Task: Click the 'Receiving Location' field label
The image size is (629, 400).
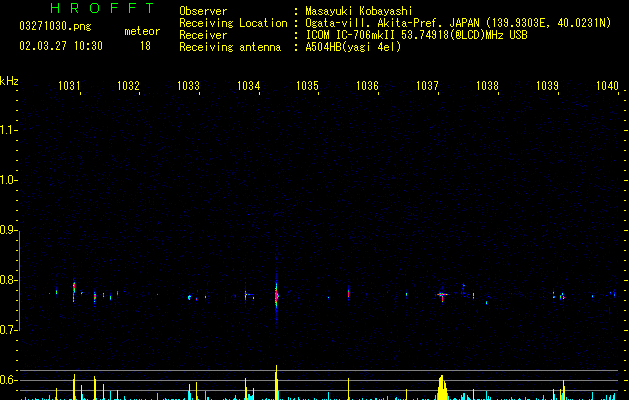Action: 233,23
